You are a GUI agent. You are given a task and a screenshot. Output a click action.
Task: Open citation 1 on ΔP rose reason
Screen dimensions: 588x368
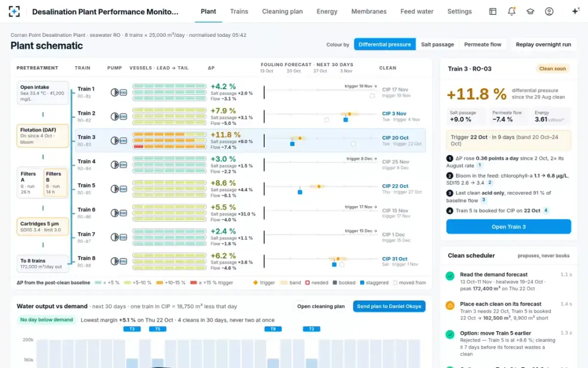480,165
